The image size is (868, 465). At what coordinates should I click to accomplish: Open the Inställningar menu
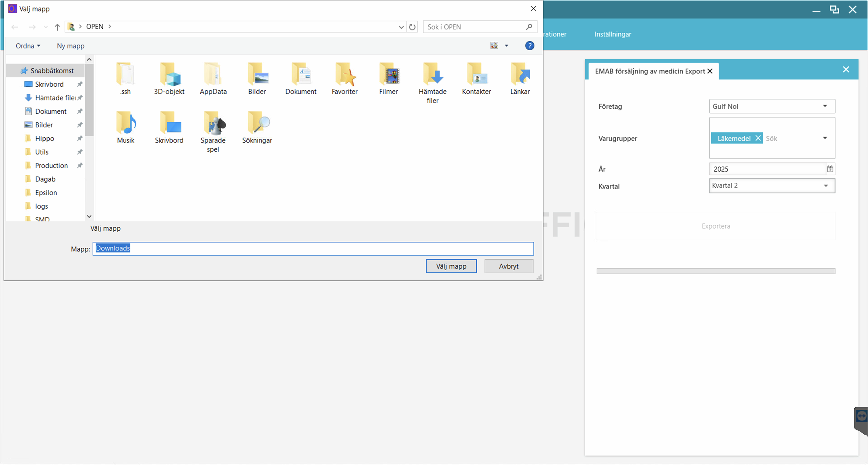[x=613, y=34]
